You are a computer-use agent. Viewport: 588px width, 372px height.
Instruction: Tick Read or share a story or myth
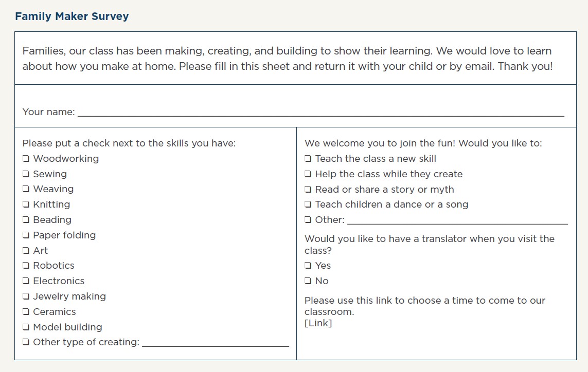(x=308, y=189)
